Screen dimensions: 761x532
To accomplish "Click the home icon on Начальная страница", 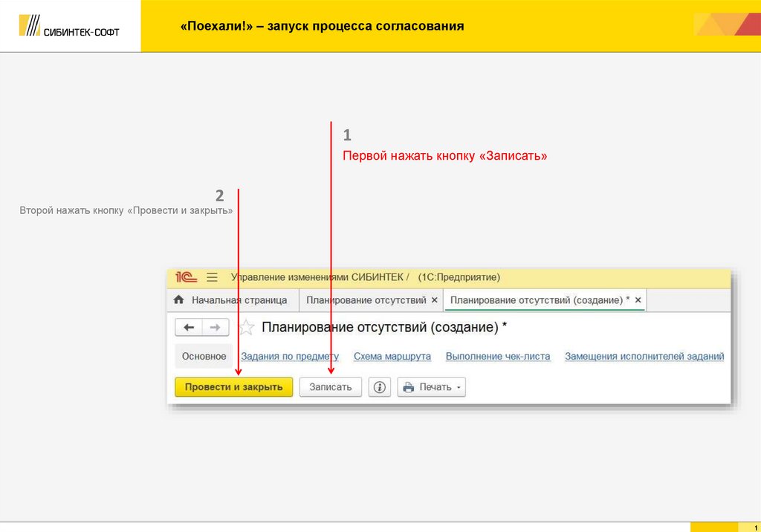I will point(178,299).
